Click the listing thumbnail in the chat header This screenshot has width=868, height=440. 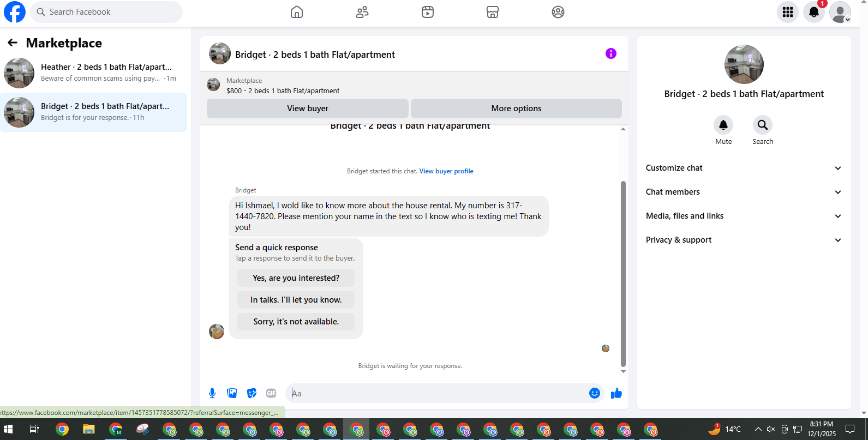(x=220, y=53)
